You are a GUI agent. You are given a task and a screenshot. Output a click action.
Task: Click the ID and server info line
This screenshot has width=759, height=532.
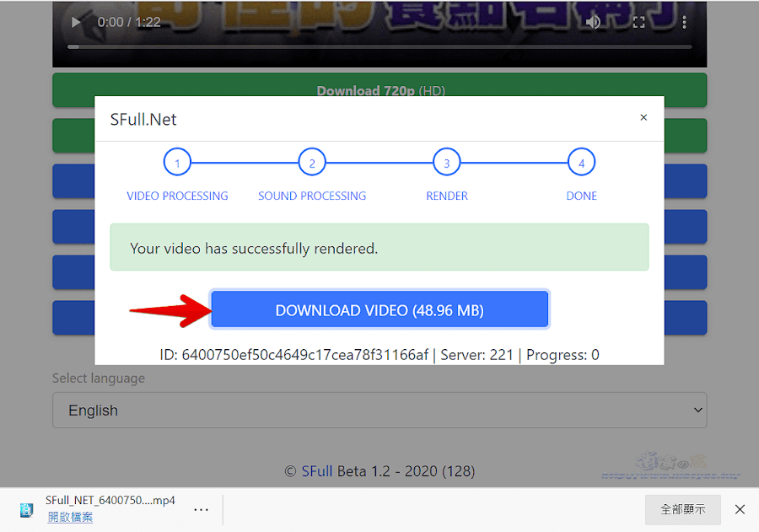tap(379, 355)
